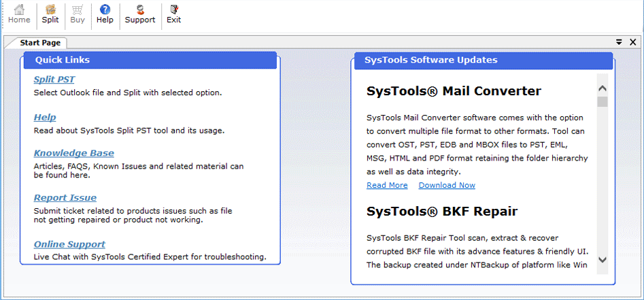Click Read More under Mail Converter

pos(387,185)
